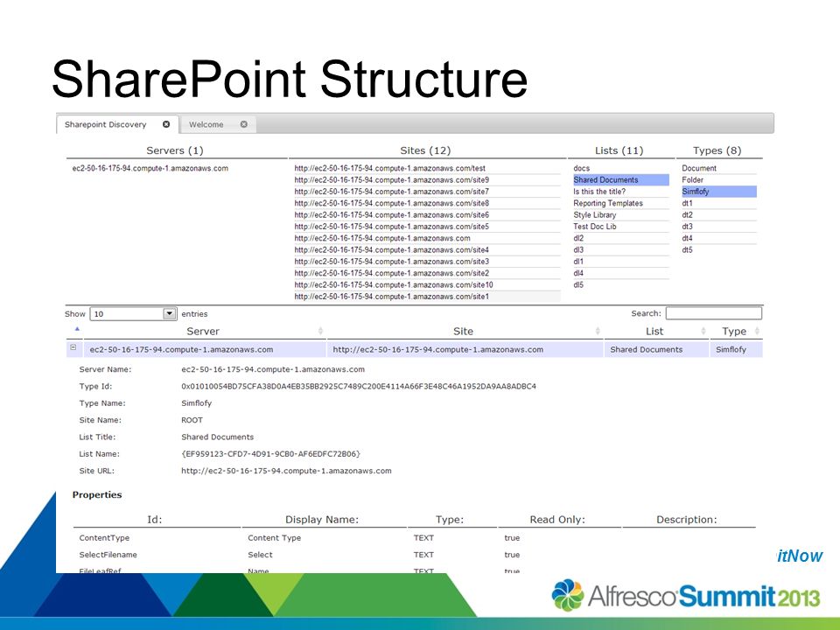Select Test Doc Lib list

pos(595,227)
